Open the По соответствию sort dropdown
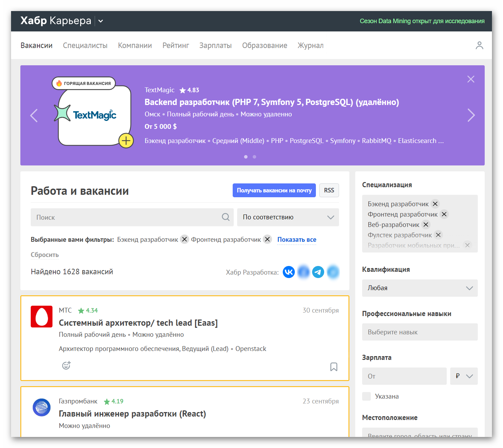503x448 pixels. click(x=288, y=217)
